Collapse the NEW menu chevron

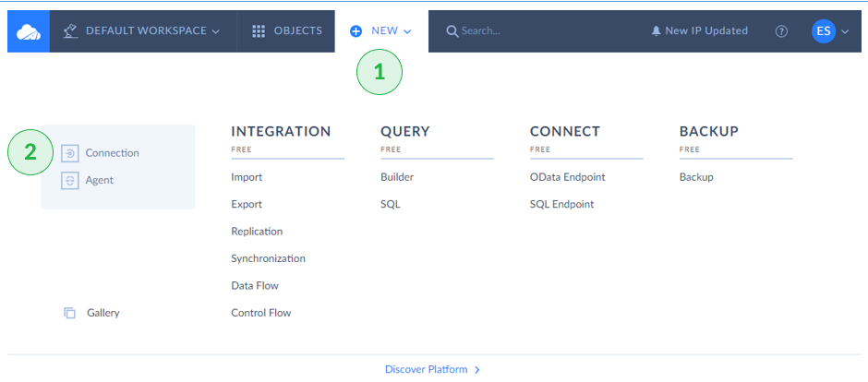(x=407, y=31)
